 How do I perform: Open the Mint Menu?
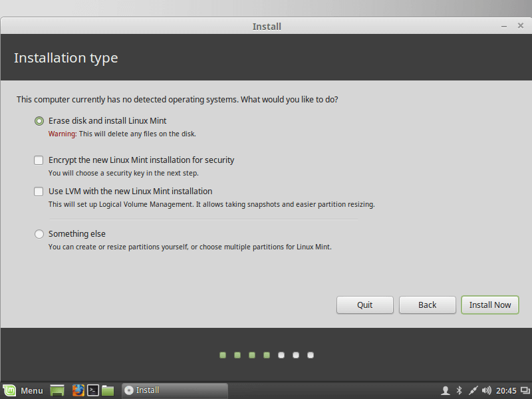(x=23, y=390)
